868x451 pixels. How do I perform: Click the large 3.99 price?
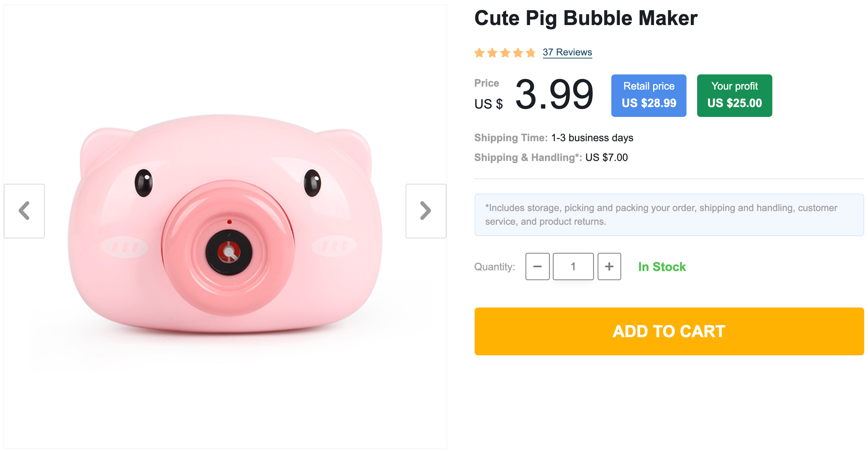pyautogui.click(x=554, y=95)
